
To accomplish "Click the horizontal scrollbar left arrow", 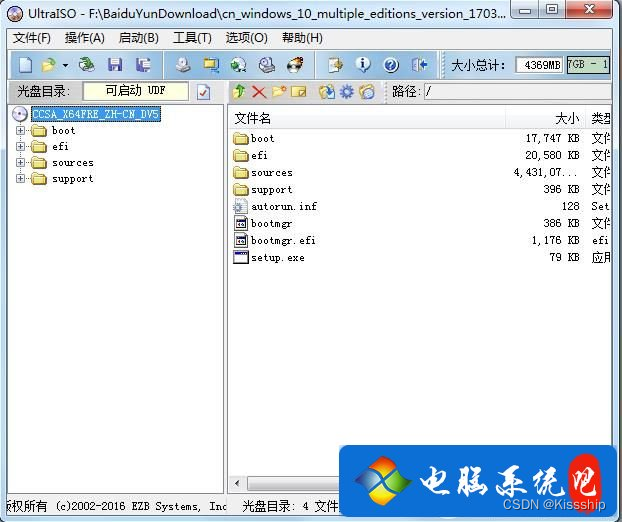I will coord(237,484).
